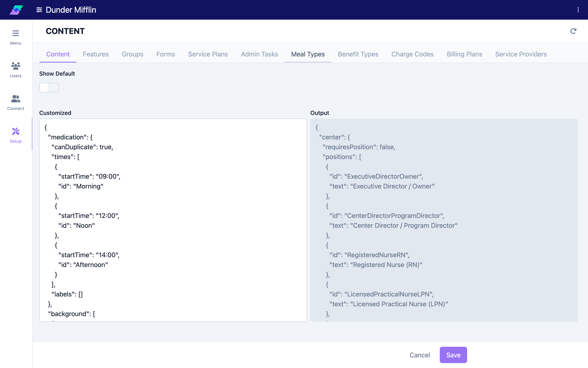Click the Cancel button

pos(420,355)
